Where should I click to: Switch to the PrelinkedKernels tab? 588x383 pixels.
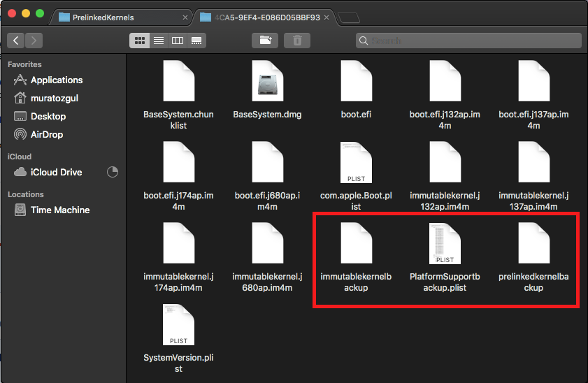pyautogui.click(x=121, y=17)
